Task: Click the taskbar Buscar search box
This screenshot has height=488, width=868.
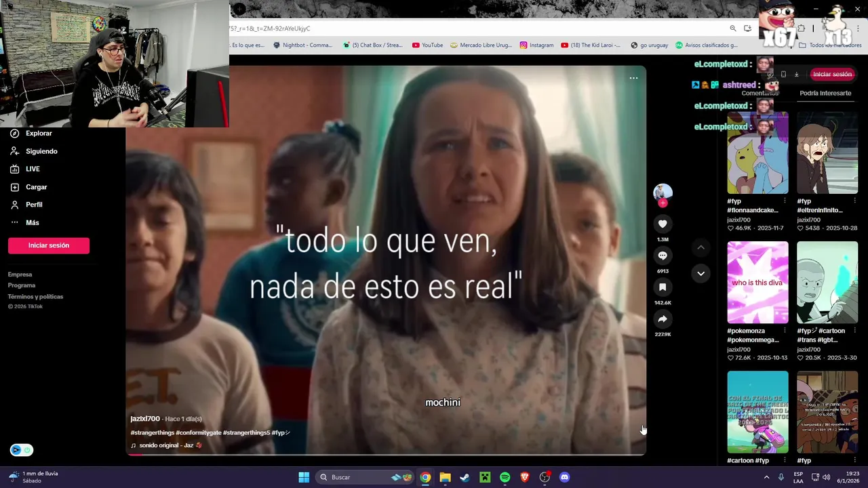Action: point(365,477)
